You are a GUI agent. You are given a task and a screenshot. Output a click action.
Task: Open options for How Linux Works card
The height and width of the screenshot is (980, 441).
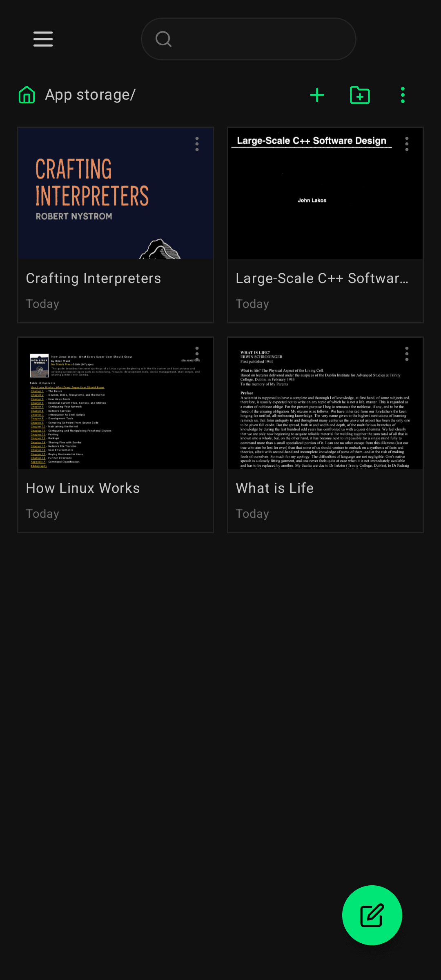(197, 354)
